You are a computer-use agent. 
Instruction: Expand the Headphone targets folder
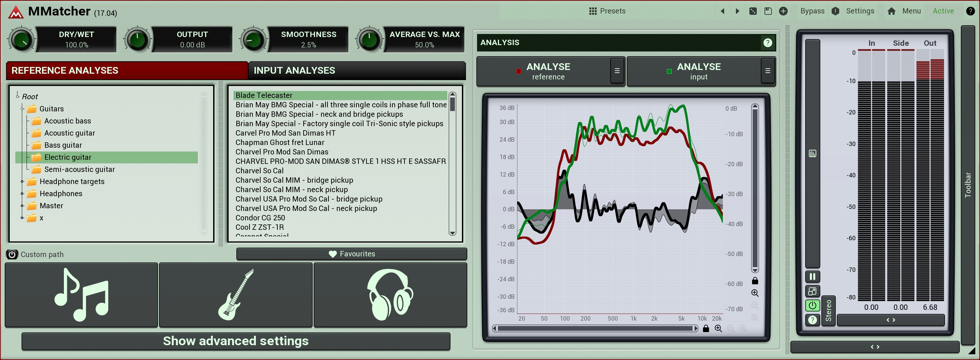[23, 182]
